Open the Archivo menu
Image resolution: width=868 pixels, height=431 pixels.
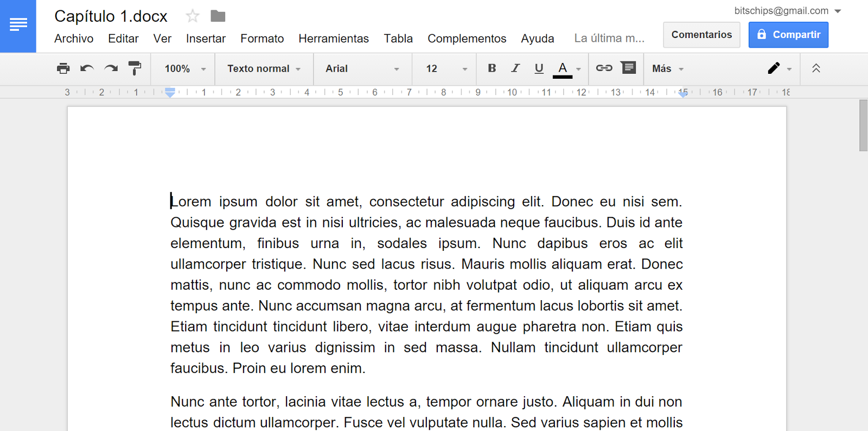(x=74, y=39)
